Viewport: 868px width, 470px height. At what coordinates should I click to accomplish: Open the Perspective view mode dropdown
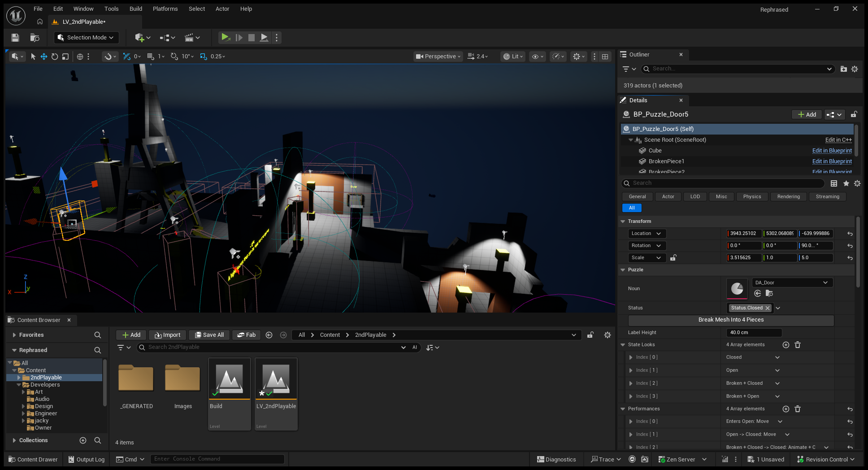pos(438,57)
